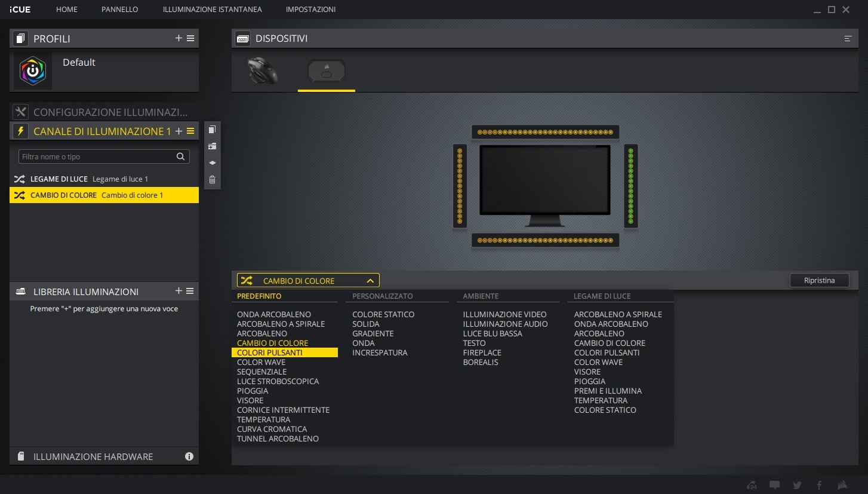
Task: Click the Profili panel icon
Action: pos(20,39)
